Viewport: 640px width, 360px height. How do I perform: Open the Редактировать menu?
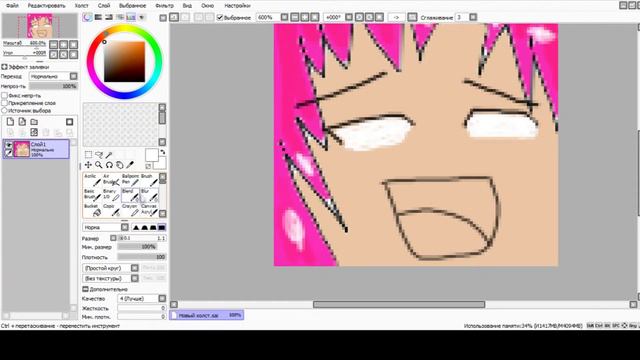pyautogui.click(x=47, y=6)
